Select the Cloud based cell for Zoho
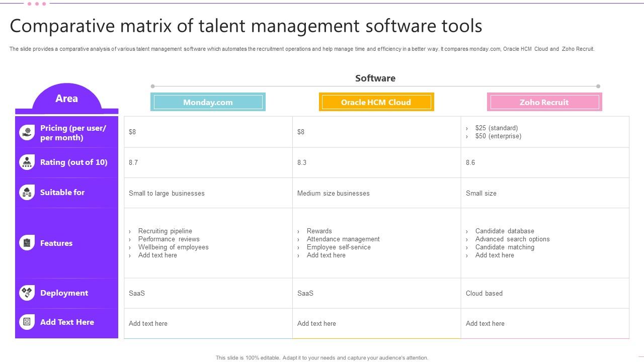 [x=484, y=293]
